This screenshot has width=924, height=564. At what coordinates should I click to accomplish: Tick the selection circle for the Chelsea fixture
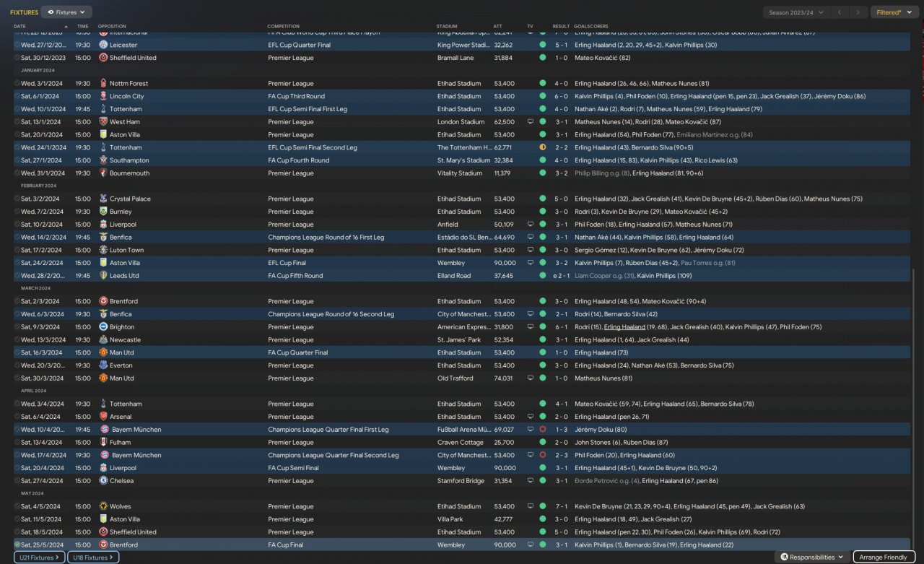point(17,481)
